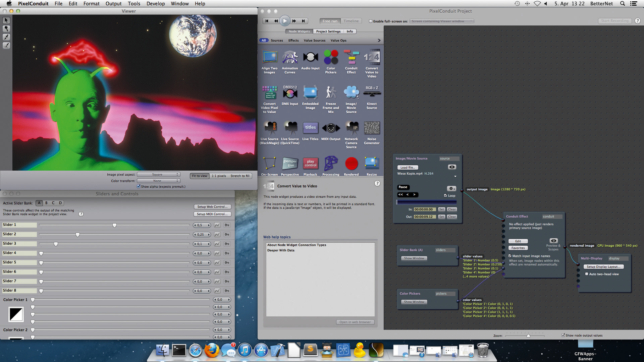The width and height of the screenshot is (644, 362).
Task: Open the full-screen display selection dropdown
Action: point(442,21)
